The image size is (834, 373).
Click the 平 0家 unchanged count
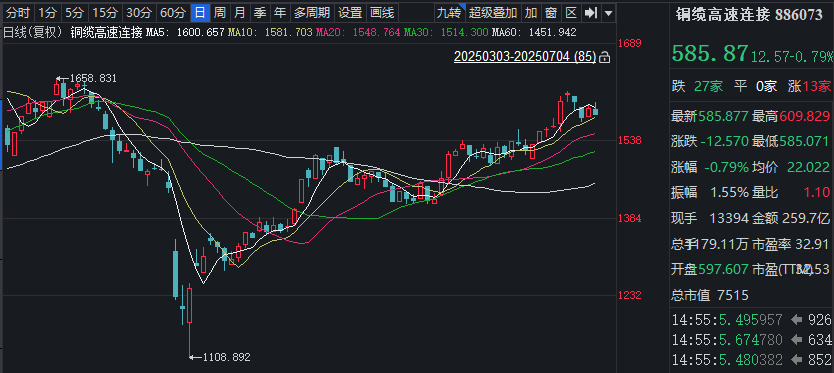coord(755,86)
